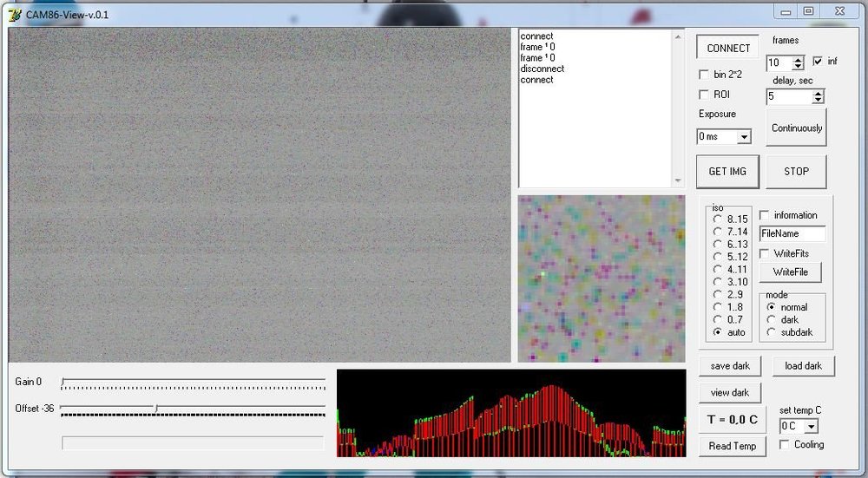The height and width of the screenshot is (478, 868).
Task: Enable the WriteFits checkbox
Action: [764, 253]
